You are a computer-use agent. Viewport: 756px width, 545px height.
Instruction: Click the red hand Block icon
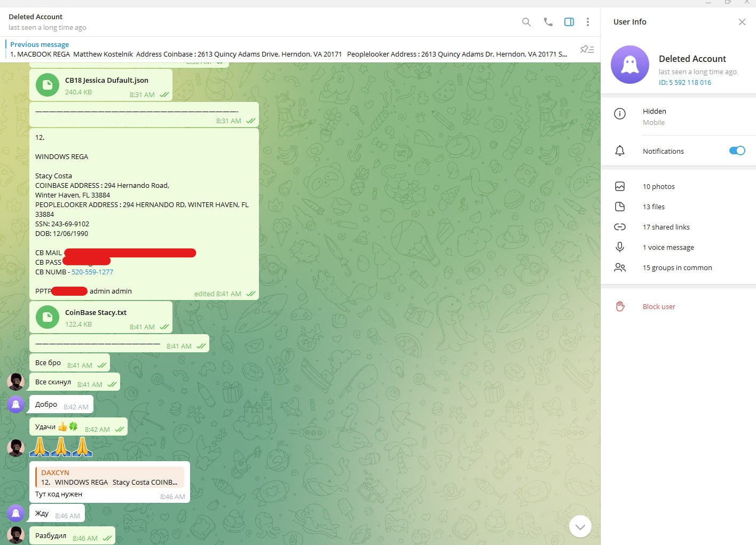620,306
